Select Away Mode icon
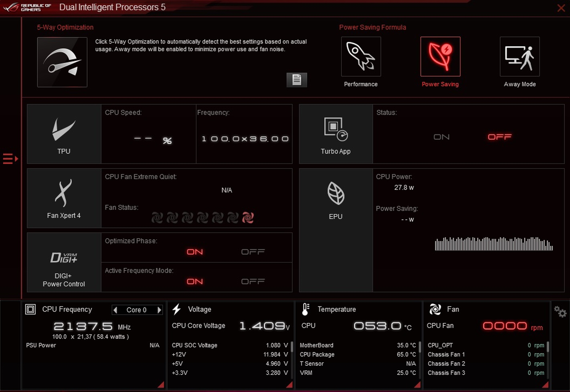The width and height of the screenshot is (570, 392). point(520,57)
